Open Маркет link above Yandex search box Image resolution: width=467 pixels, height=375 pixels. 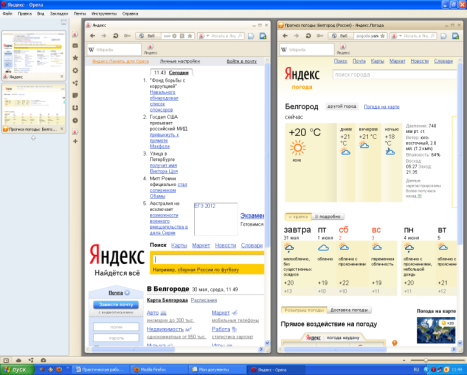point(201,245)
